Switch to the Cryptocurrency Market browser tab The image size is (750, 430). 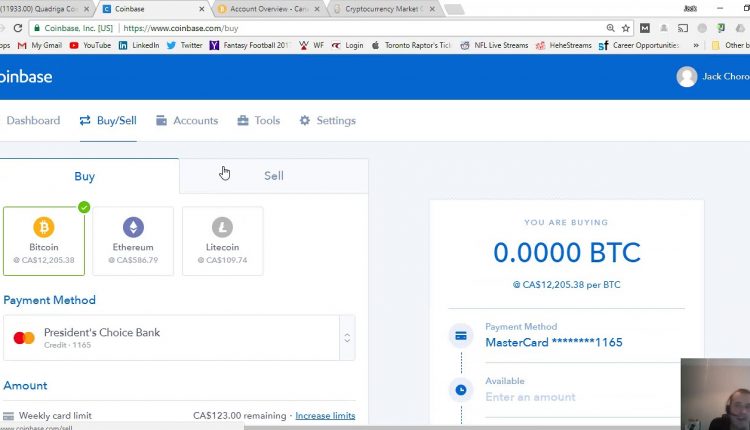tap(385, 9)
